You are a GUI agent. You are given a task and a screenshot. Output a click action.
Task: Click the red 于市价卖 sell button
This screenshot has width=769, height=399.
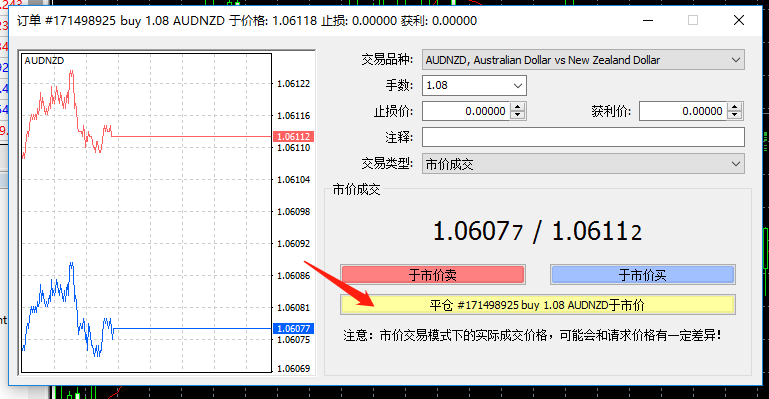433,274
